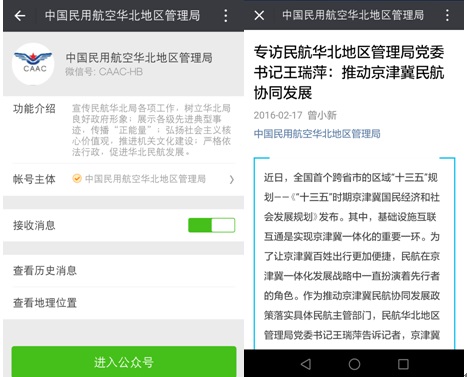Open the three-dot menu on article page

(447, 15)
